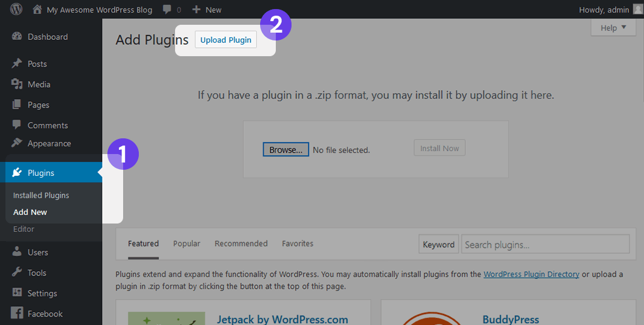Viewport: 644px width, 325px height.
Task: Click the Pages icon in sidebar
Action: (x=17, y=105)
